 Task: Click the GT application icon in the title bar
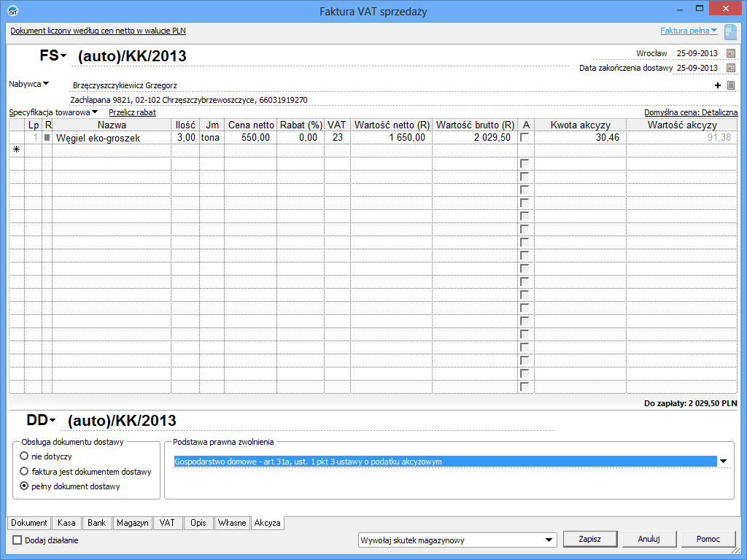12,11
